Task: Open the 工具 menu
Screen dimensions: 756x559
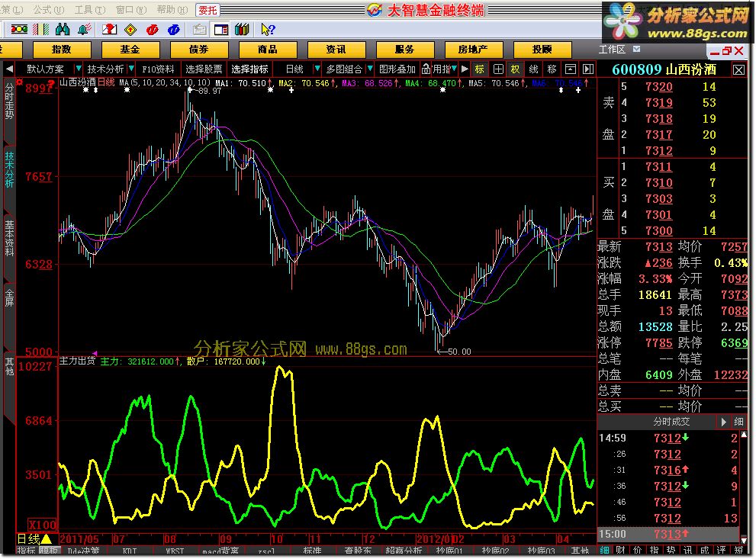Action: [x=90, y=10]
